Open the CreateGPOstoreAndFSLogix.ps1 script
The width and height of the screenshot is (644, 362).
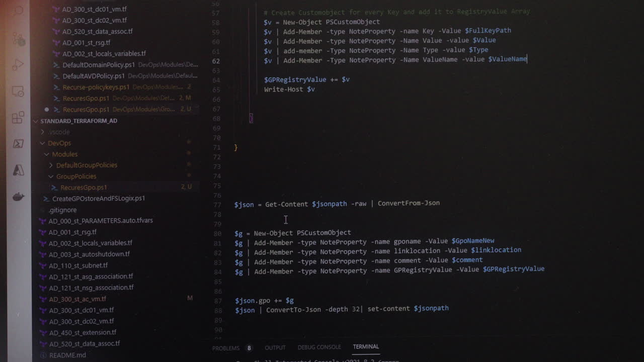[x=98, y=199]
